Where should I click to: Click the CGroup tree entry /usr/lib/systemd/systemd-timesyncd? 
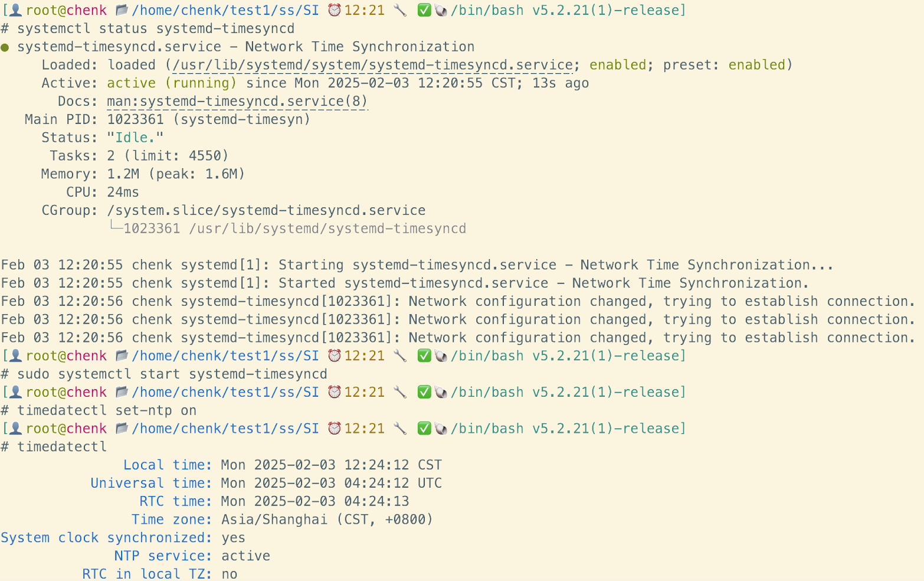click(x=327, y=229)
